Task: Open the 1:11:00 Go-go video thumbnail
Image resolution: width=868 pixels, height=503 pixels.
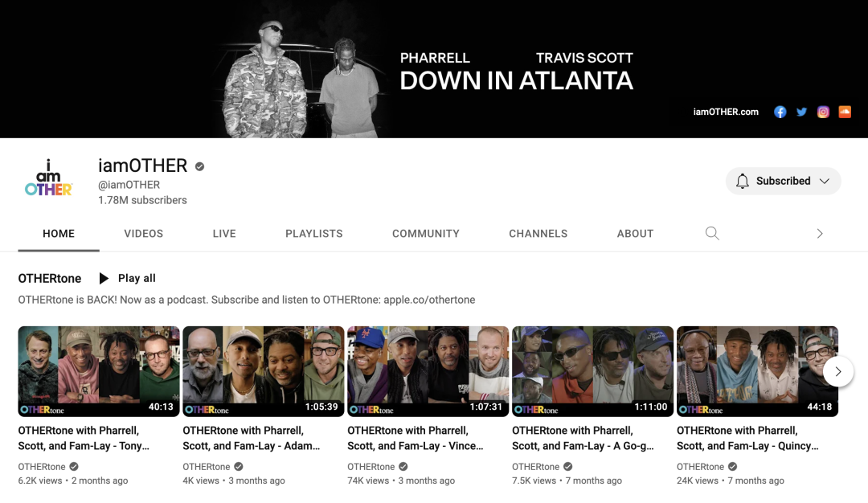Action: 593,371
